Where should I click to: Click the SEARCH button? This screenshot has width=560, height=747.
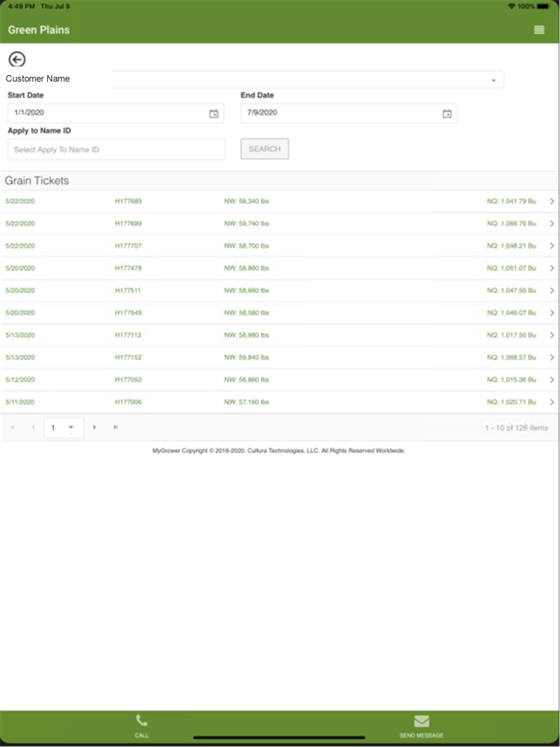click(x=265, y=149)
